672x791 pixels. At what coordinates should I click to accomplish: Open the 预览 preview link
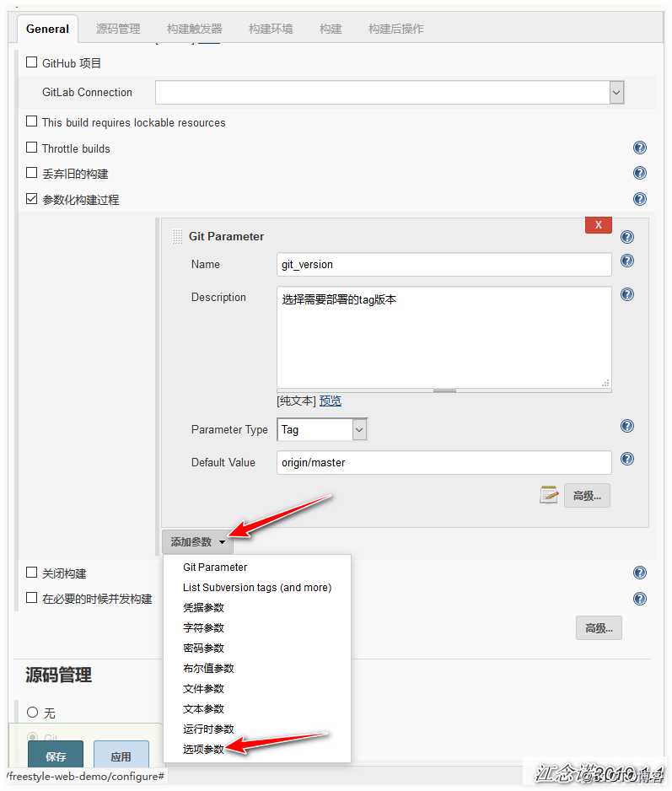(331, 401)
